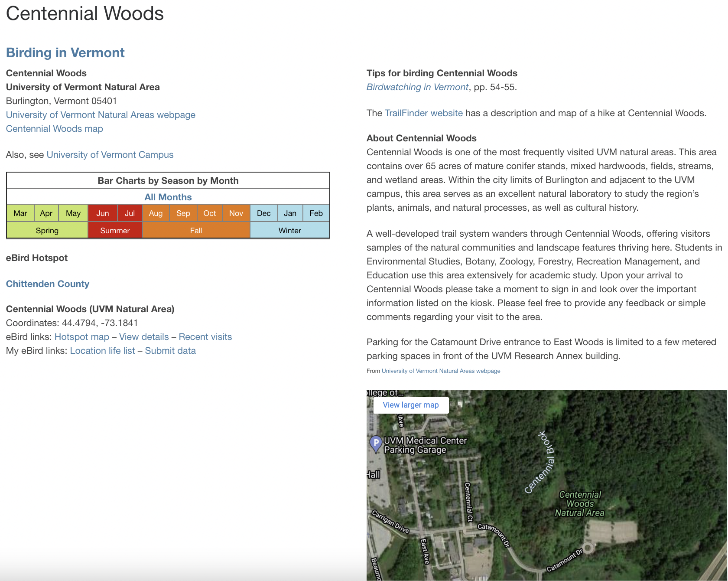The image size is (728, 581).
Task: Select All Months bar chart link
Action: point(168,197)
